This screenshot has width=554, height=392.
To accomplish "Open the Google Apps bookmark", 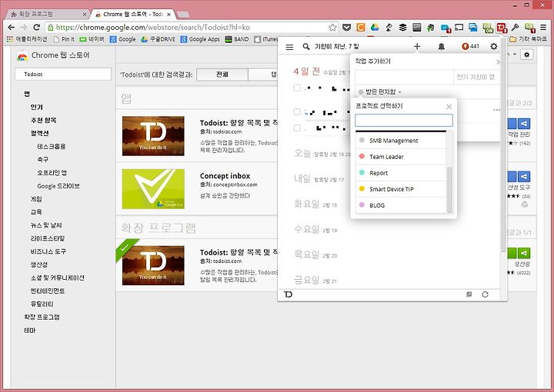I will click(200, 39).
